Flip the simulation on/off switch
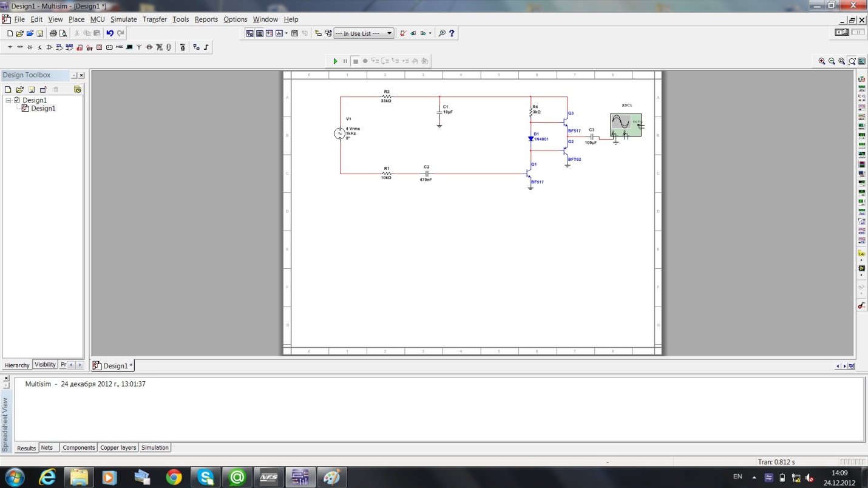Image resolution: width=868 pixels, height=488 pixels. [842, 32]
